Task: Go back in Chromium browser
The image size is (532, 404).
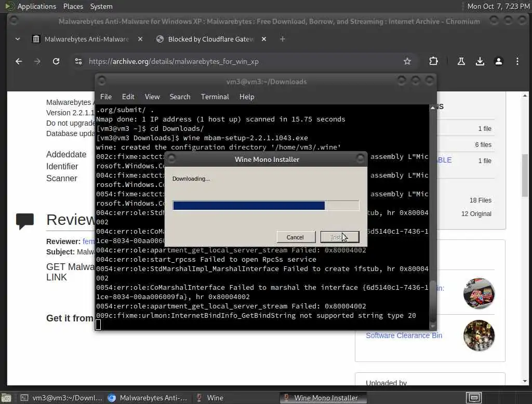Action: (x=19, y=61)
